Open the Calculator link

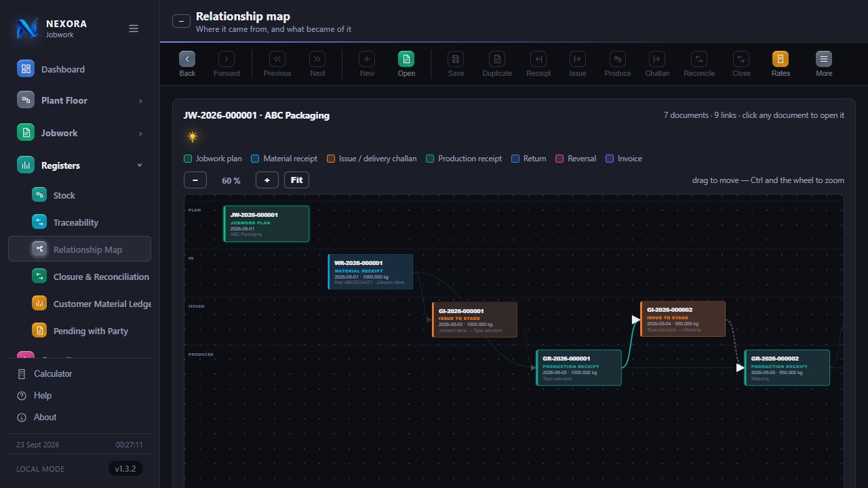79,374
